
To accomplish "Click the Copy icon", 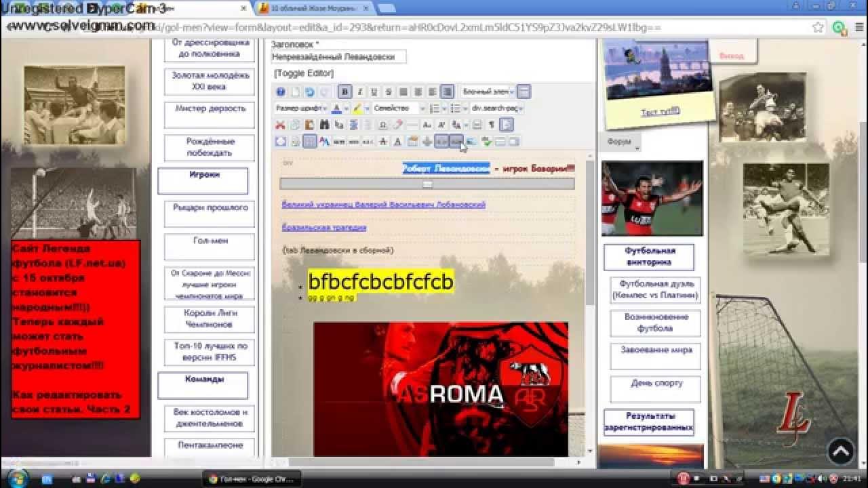I will [294, 125].
